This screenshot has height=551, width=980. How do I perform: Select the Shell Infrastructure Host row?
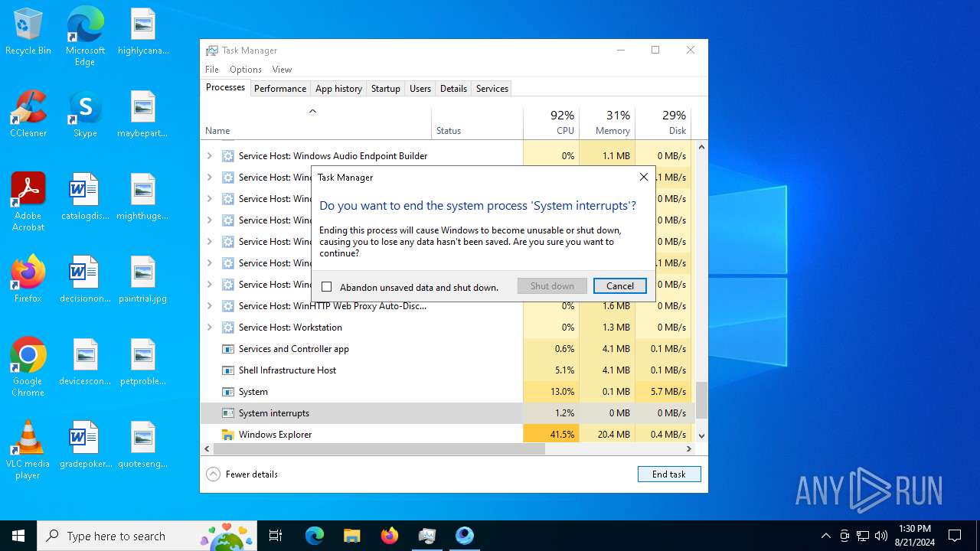coord(448,370)
